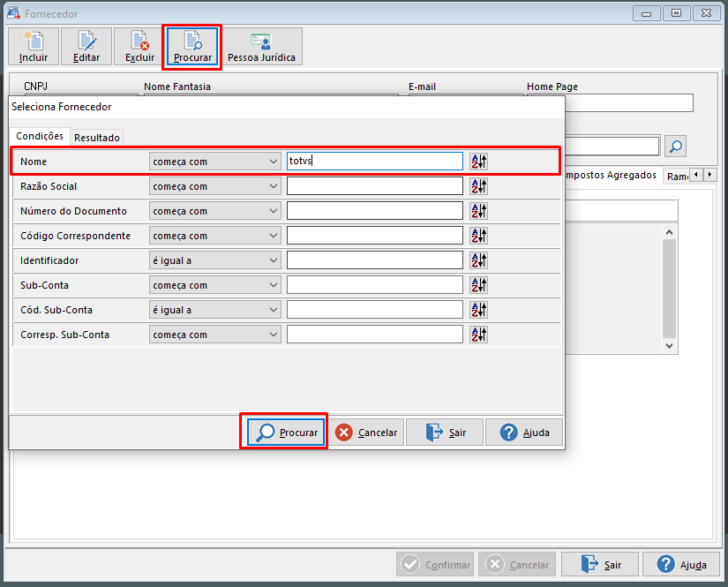Click the Número do Documento value field

pos(375,211)
